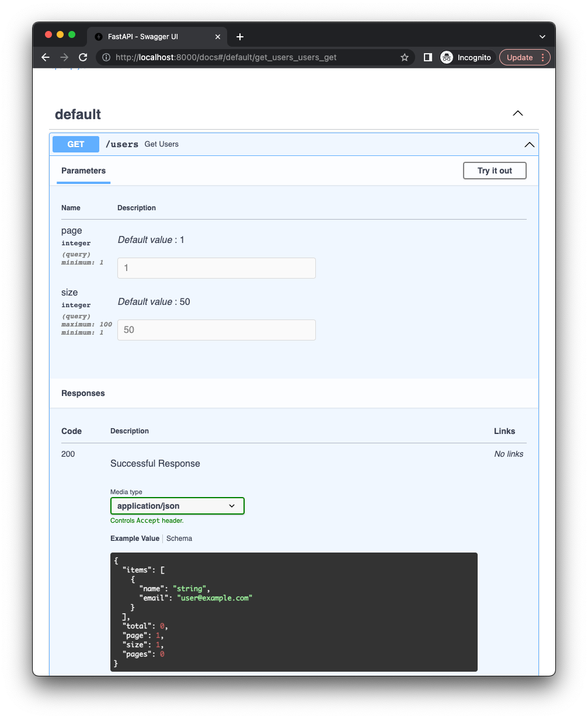Collapse the /users Get Users operation
The width and height of the screenshot is (588, 719).
(x=529, y=144)
